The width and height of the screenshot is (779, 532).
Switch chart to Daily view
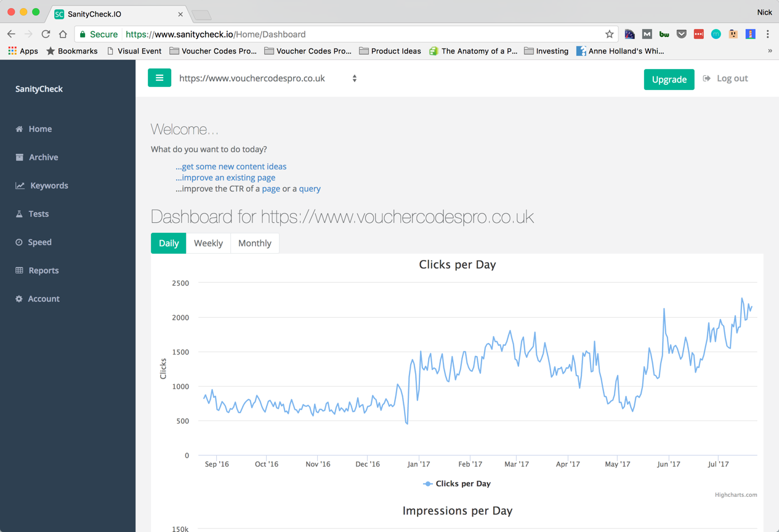pyautogui.click(x=169, y=243)
